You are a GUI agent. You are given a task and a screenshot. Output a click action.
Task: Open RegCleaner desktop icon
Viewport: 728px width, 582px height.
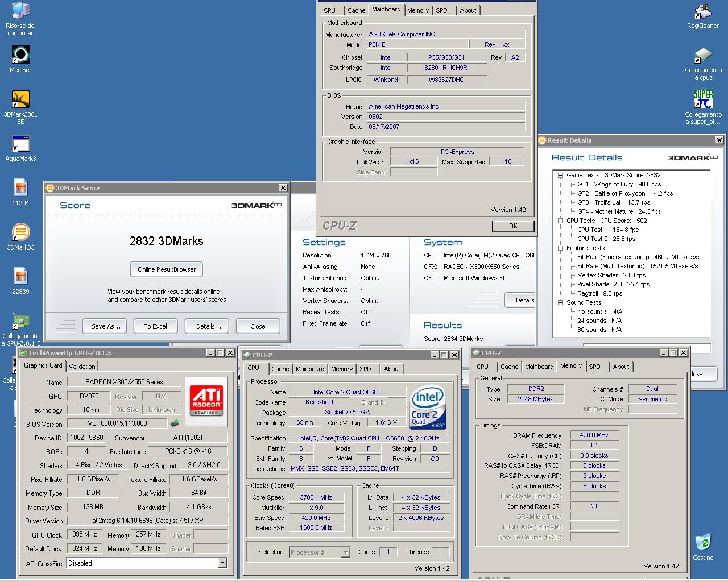coord(703,16)
